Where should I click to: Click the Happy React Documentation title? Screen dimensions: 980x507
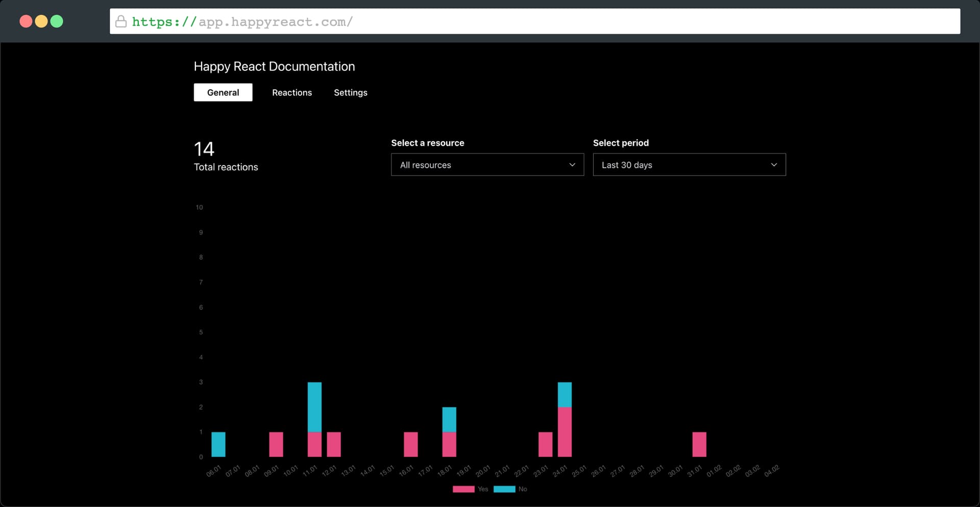point(274,66)
